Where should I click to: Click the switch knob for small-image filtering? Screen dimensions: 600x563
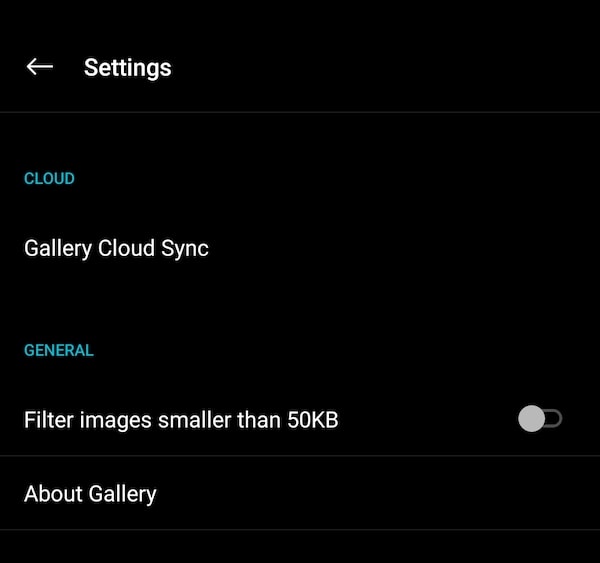tap(532, 420)
